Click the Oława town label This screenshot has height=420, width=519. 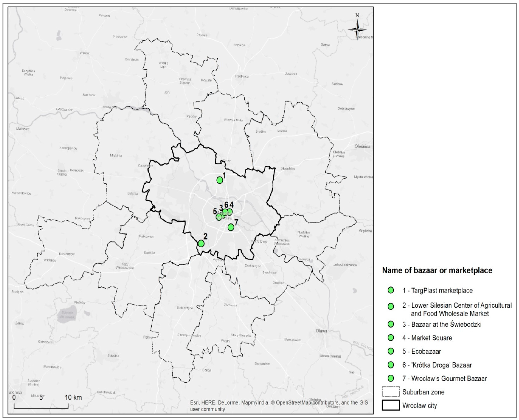pos(321,331)
